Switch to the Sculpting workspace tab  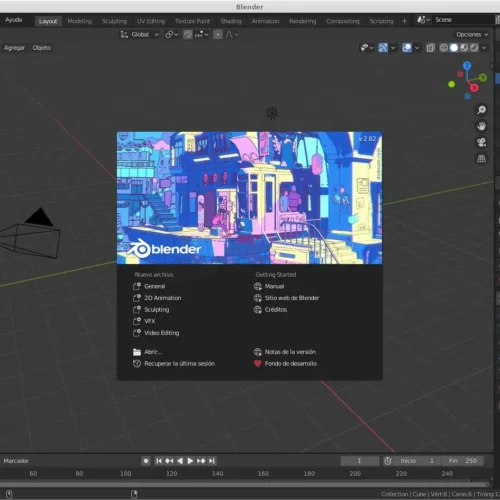coord(114,21)
